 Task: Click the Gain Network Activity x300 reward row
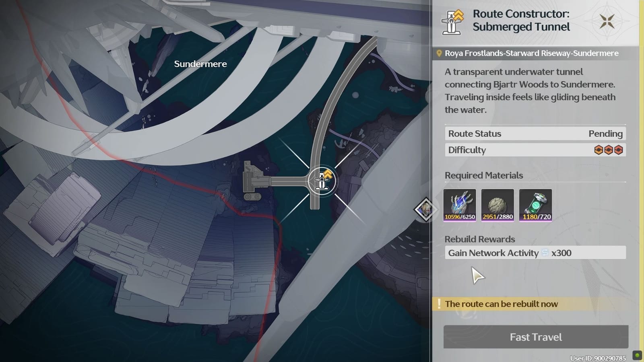point(535,253)
